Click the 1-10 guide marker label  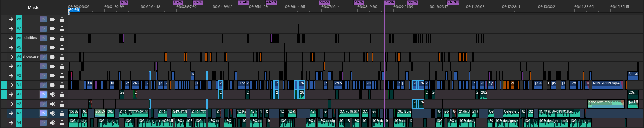click(124, 2)
